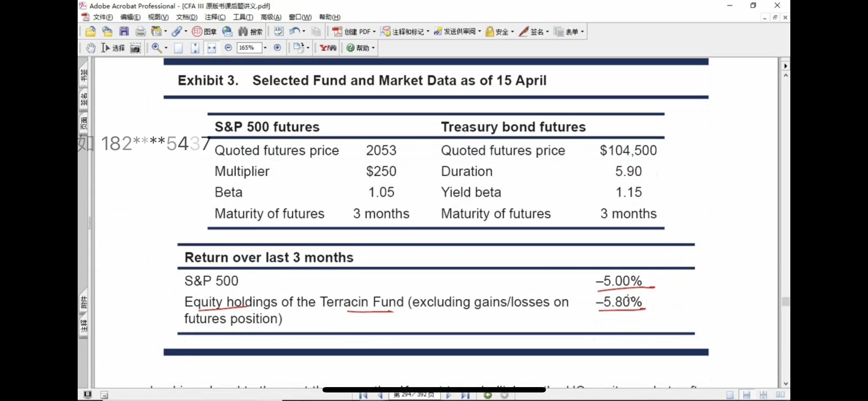Switch to continuous page layout

(746, 395)
